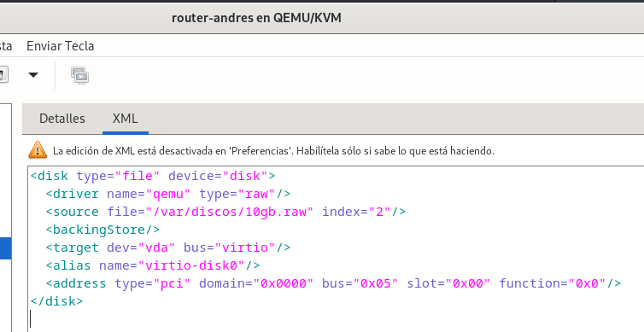
Task: Click the alias name "virtio-disk0" text
Action: tap(191, 265)
